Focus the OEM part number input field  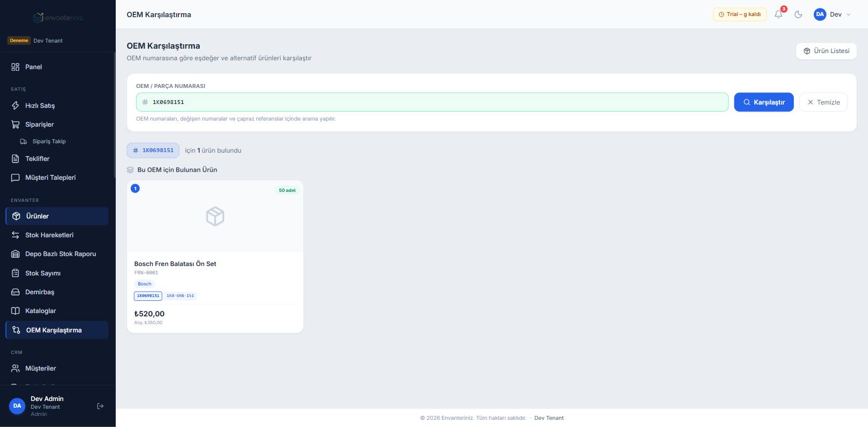[432, 102]
